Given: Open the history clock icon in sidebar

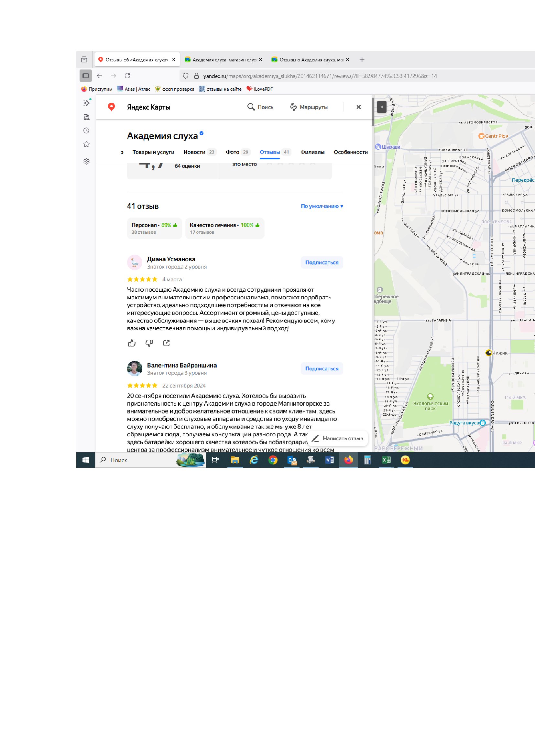Looking at the screenshot, I should pyautogui.click(x=86, y=130).
